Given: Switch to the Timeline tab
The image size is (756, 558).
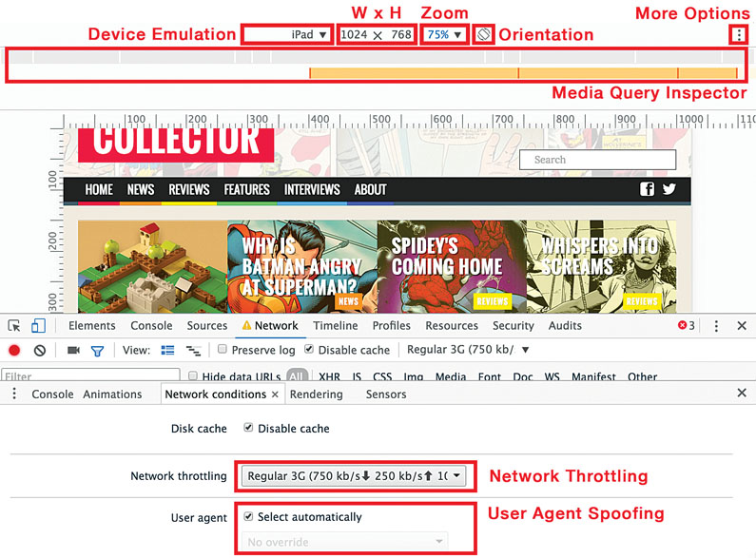Looking at the screenshot, I should (336, 326).
